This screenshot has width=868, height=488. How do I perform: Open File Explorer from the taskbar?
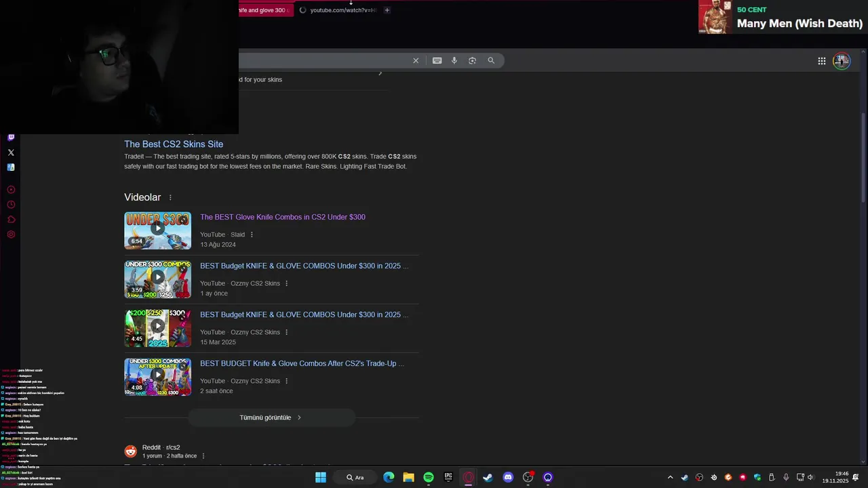coord(408,477)
